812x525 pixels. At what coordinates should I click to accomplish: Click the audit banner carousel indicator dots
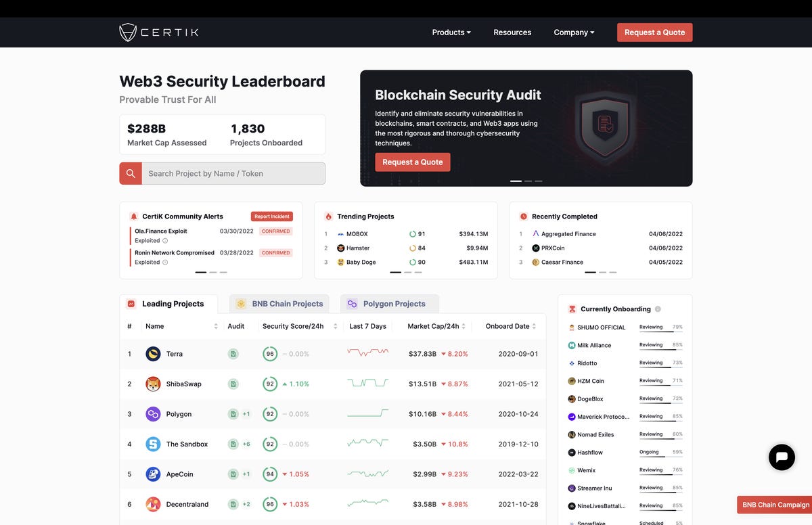526,181
